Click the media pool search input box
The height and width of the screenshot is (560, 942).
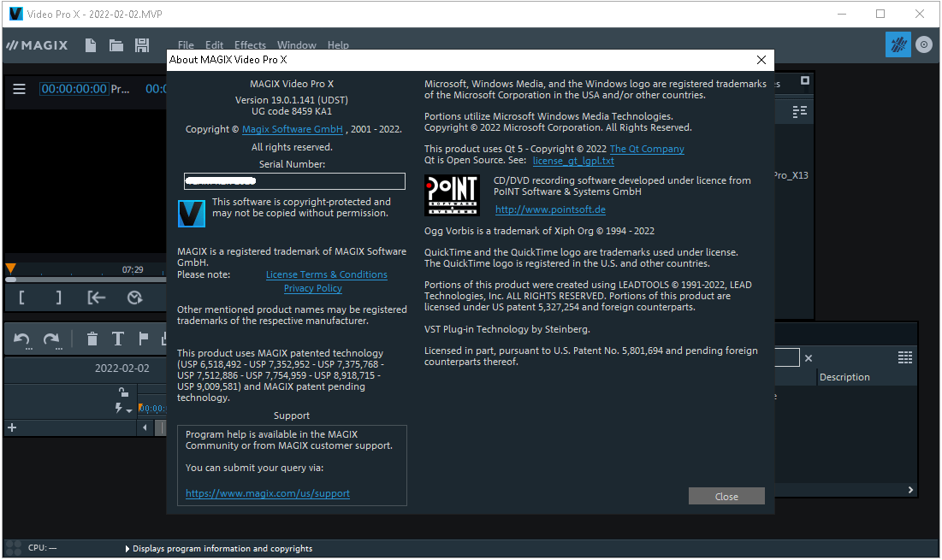pos(787,357)
